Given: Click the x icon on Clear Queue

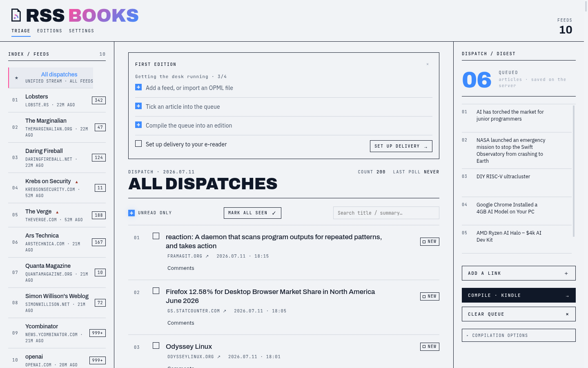Looking at the screenshot, I should pos(567,314).
